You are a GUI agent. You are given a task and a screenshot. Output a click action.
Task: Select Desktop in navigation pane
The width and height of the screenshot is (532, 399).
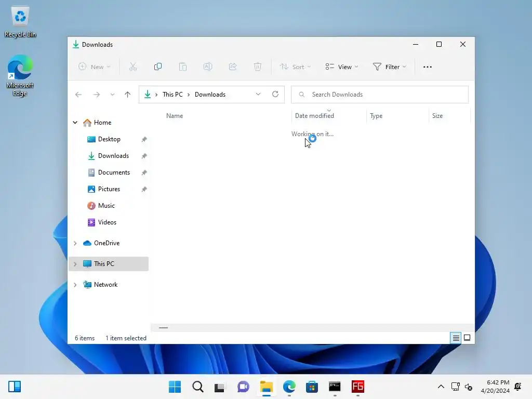click(109, 139)
